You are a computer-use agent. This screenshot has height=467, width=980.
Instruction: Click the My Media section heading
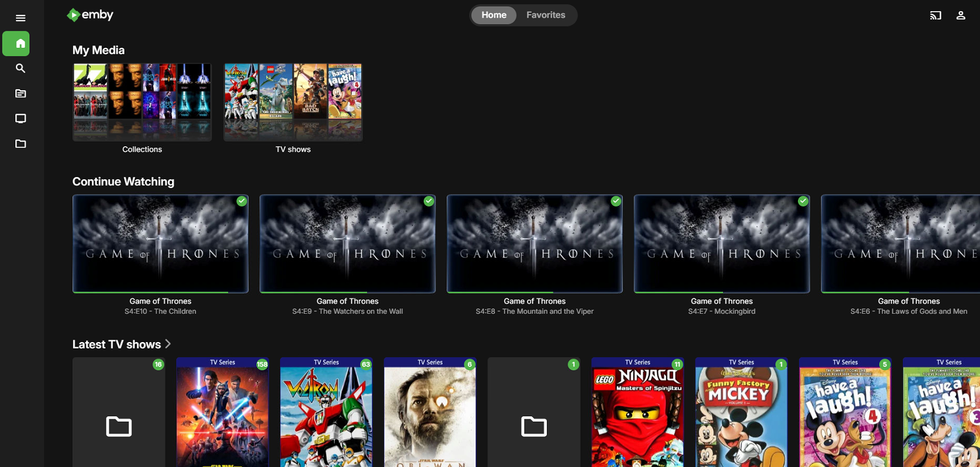pos(98,50)
